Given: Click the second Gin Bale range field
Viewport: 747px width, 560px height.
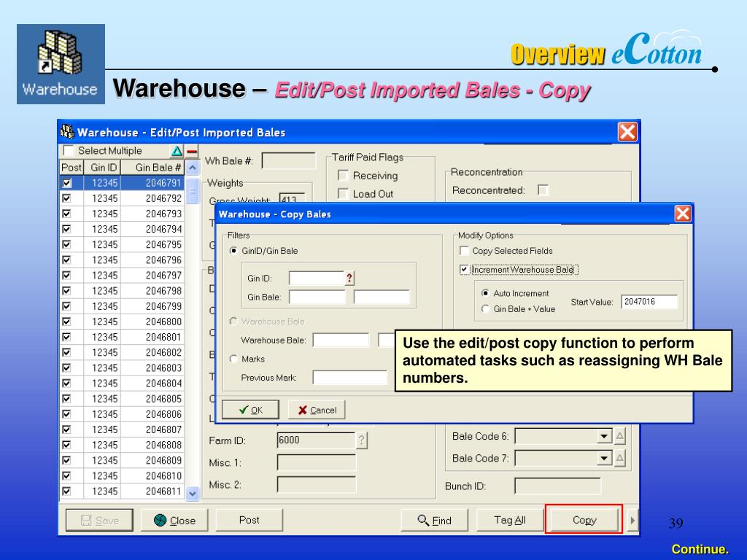Looking at the screenshot, I should pos(382,297).
